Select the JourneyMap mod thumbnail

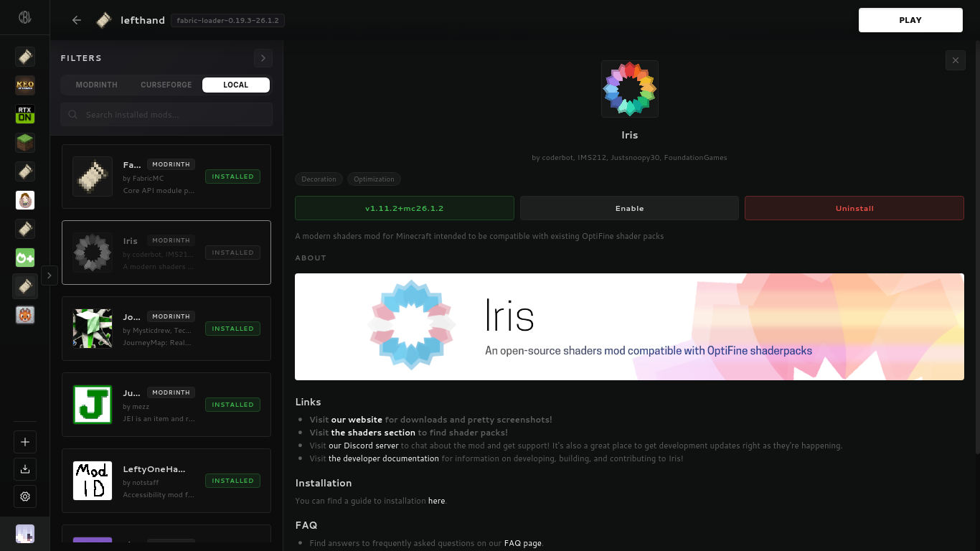[x=93, y=329]
